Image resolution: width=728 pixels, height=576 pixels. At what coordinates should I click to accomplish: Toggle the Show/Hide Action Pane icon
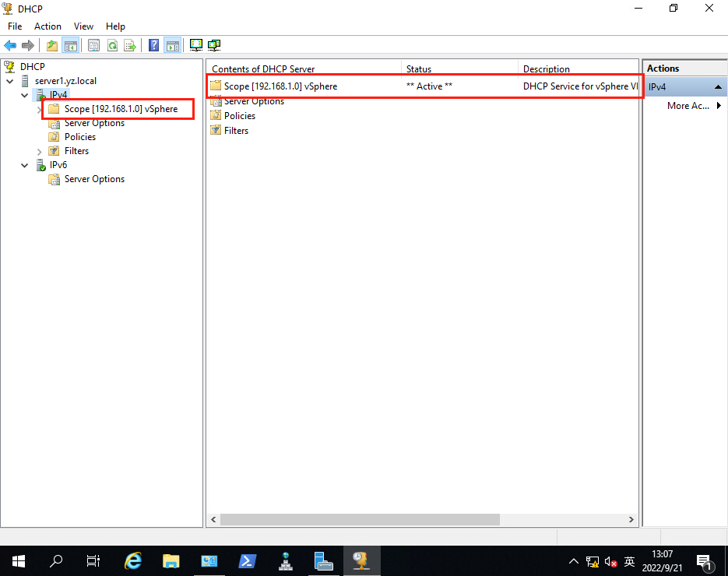point(171,44)
